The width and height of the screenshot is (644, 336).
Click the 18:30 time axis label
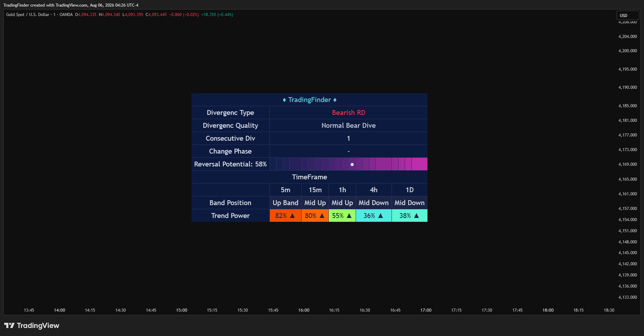pos(609,310)
